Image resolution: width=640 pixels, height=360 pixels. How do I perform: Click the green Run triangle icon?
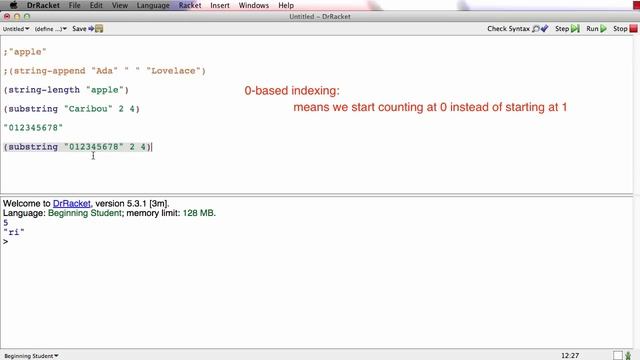(603, 29)
